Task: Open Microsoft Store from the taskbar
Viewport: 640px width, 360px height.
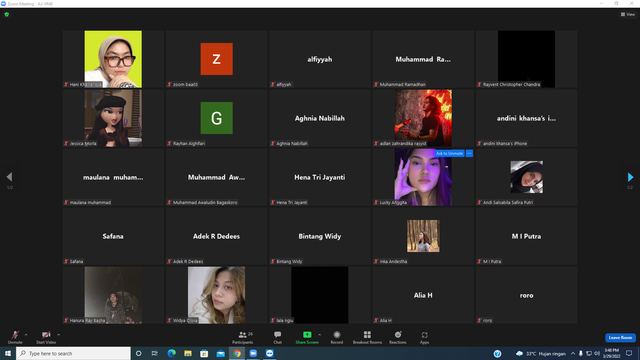Action: [204, 353]
